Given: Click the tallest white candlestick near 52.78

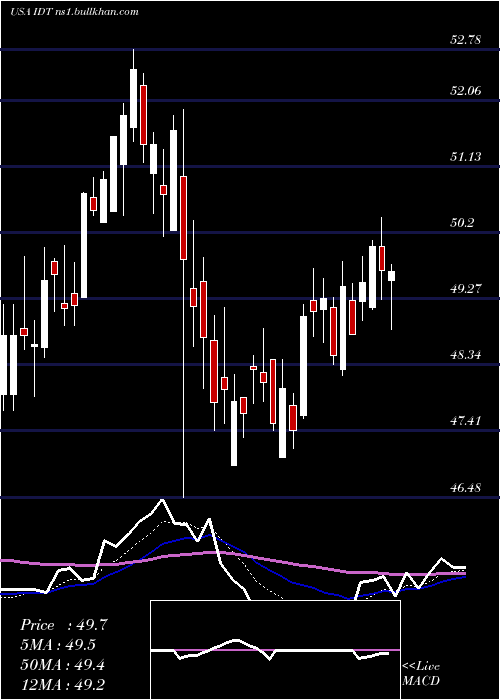Looking at the screenshot, I should point(133,98).
